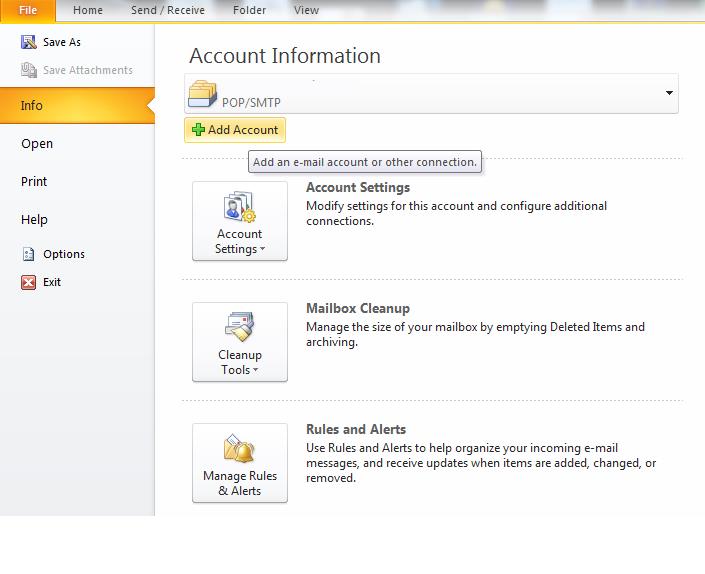705x574 pixels.
Task: Open the Cleanup Tools dropdown arrow
Action: coord(255,369)
